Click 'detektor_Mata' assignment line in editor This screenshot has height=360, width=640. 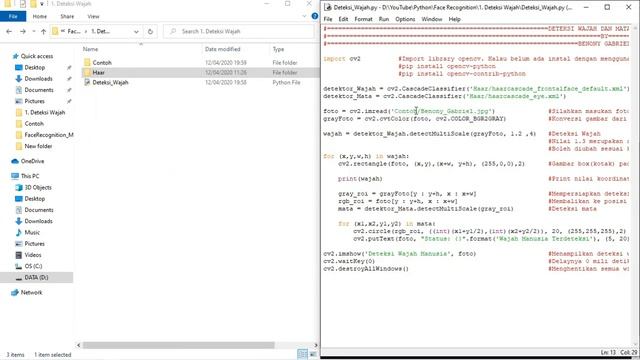(x=444, y=96)
